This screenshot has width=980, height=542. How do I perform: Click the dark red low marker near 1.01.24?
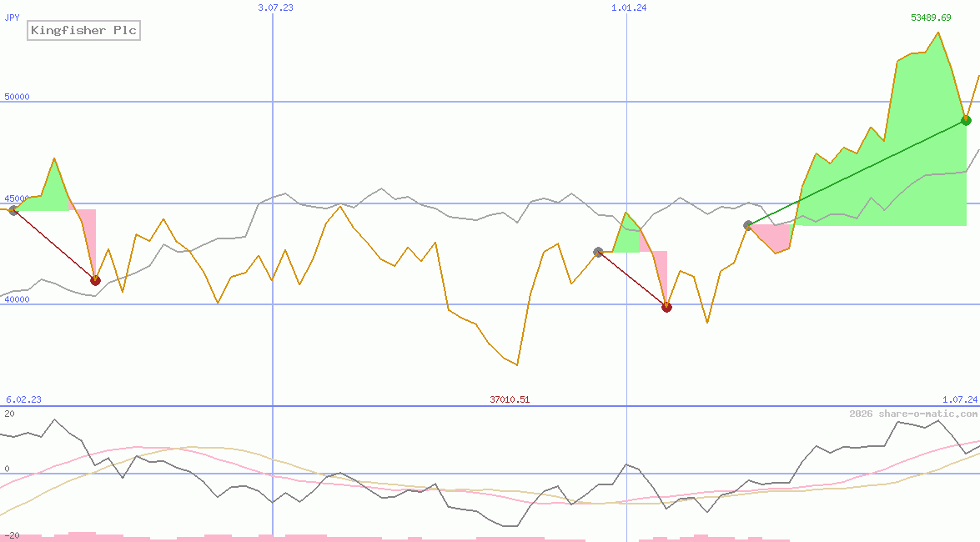coord(666,307)
